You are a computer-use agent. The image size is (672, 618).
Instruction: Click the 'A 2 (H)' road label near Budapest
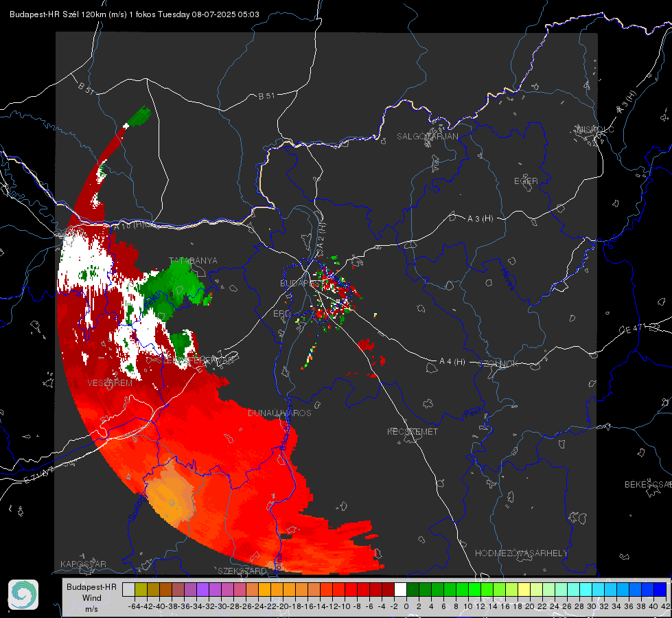321,235
